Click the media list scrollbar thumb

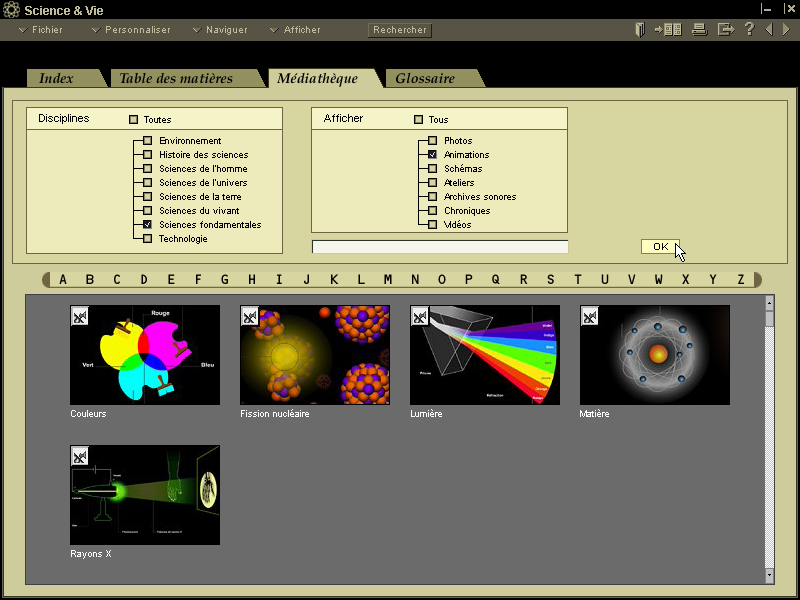pyautogui.click(x=769, y=319)
